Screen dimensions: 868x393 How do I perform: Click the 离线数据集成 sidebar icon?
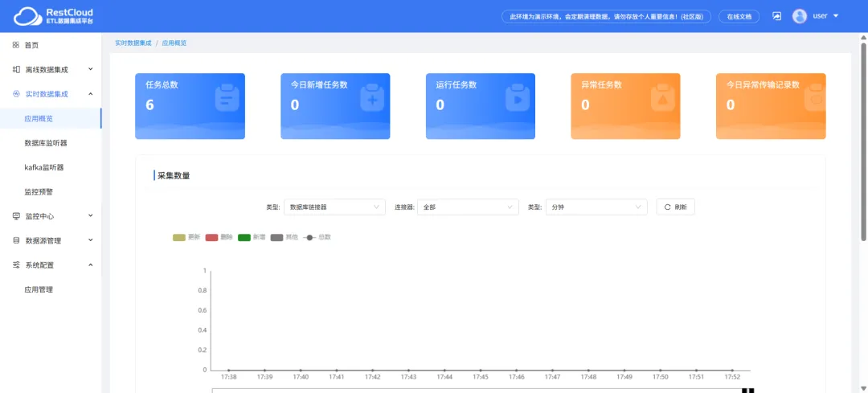click(x=16, y=70)
